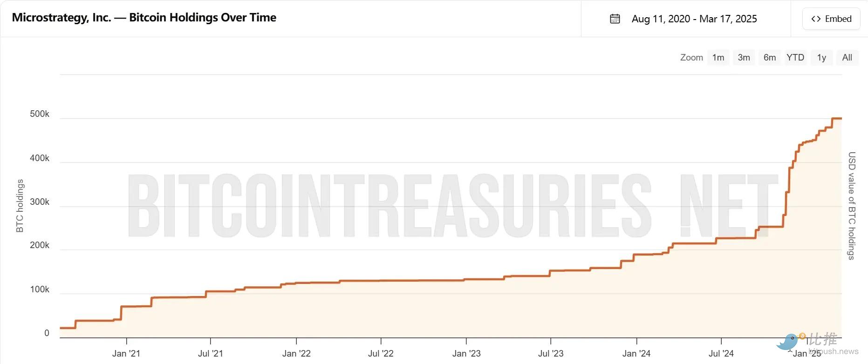The image size is (868, 364).
Task: Click the orange holdings line at its 500k peak
Action: 837,119
